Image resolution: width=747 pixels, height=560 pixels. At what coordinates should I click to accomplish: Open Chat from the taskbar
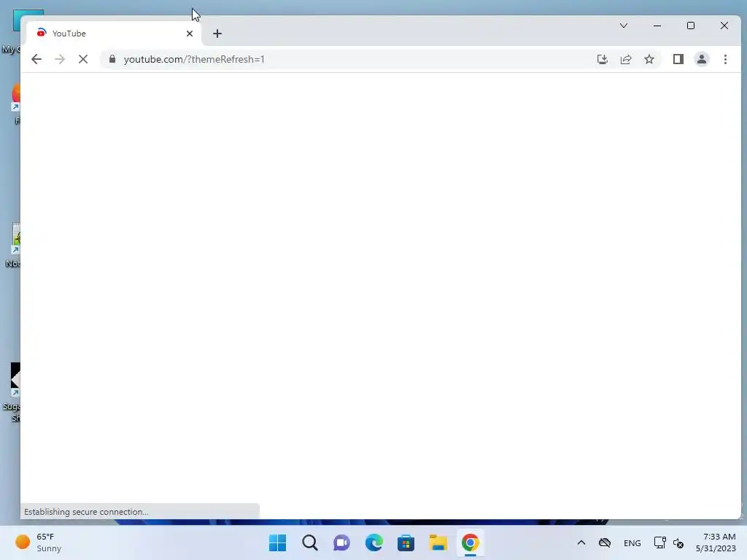click(x=341, y=542)
